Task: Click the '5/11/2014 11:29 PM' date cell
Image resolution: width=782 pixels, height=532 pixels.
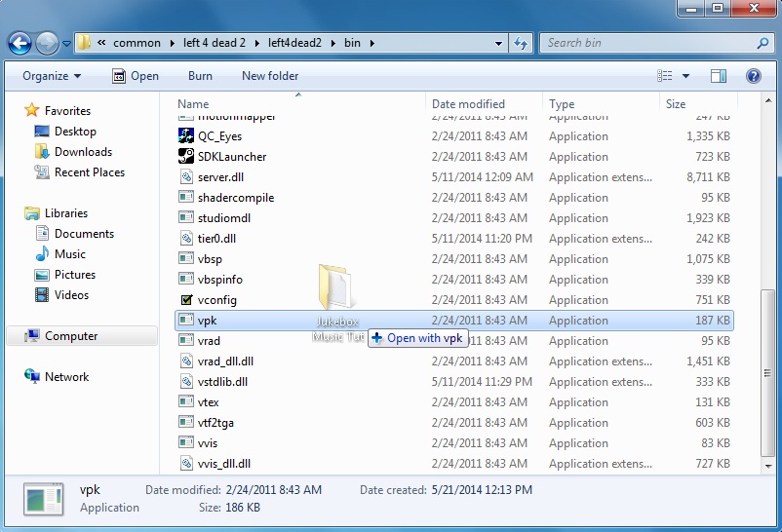Action: [x=482, y=382]
